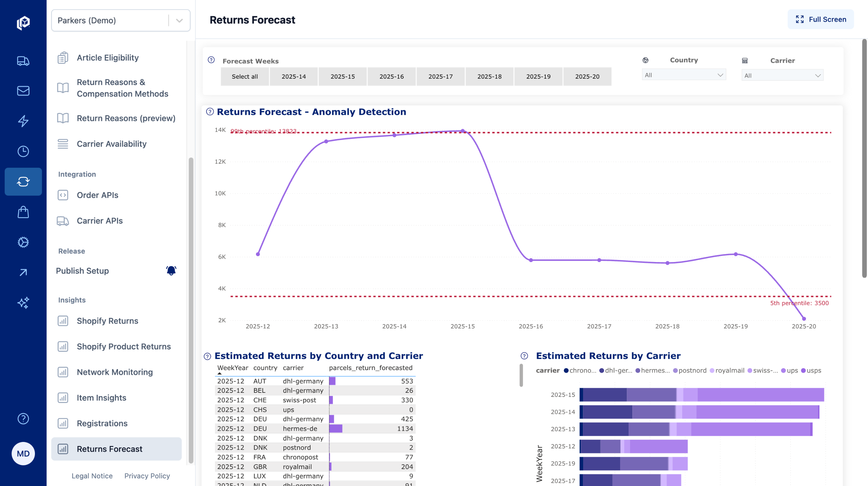Toggle forecast week 2025-17
Image resolution: width=868 pixels, height=486 pixels.
coord(440,77)
